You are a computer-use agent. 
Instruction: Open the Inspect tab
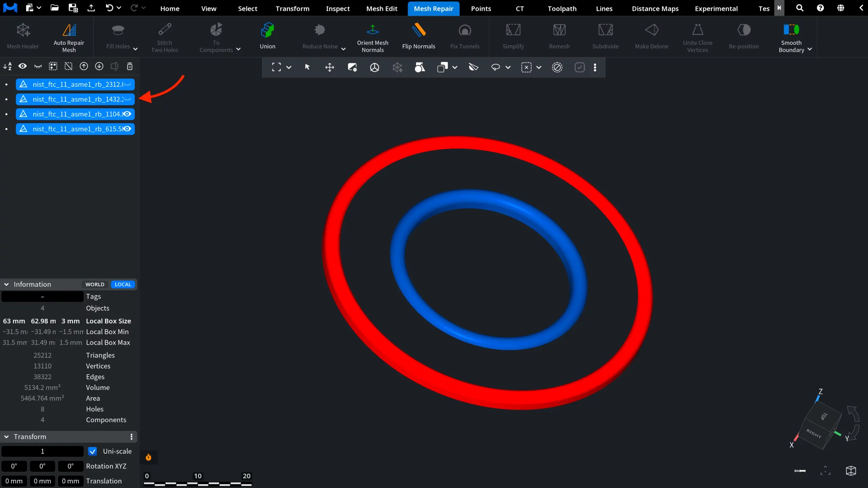[x=338, y=8]
